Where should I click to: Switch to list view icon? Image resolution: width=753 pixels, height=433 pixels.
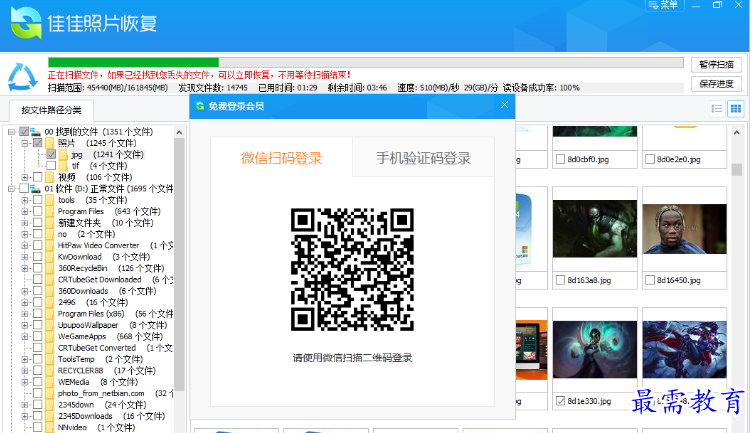(717, 109)
